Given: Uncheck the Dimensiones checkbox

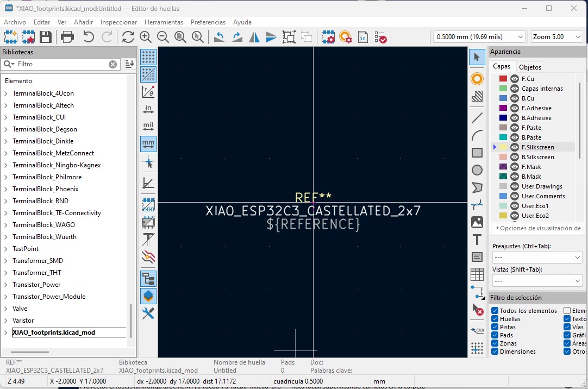Looking at the screenshot, I should [x=495, y=352].
